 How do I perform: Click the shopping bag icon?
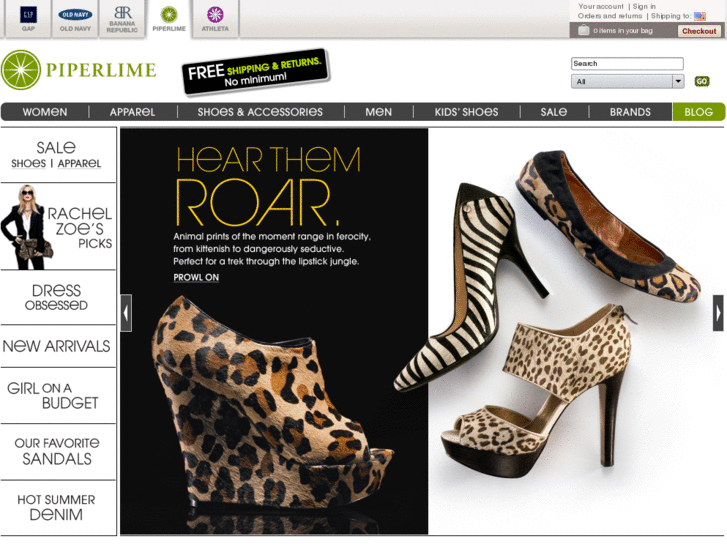point(584,31)
